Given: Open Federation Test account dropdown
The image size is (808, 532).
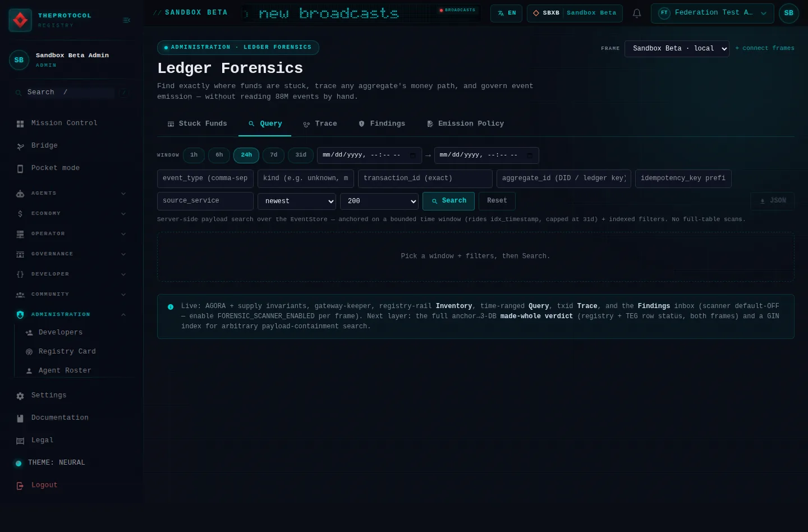Looking at the screenshot, I should pos(713,13).
